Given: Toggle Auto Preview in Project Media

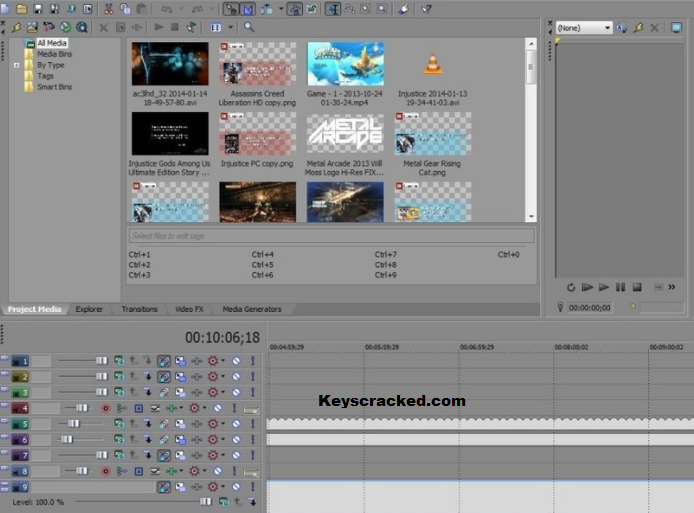Looking at the screenshot, I should click(191, 27).
